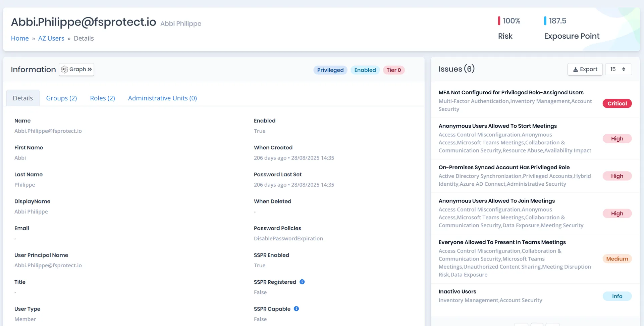Navigate to AZ Users breadcrumb

click(x=51, y=38)
